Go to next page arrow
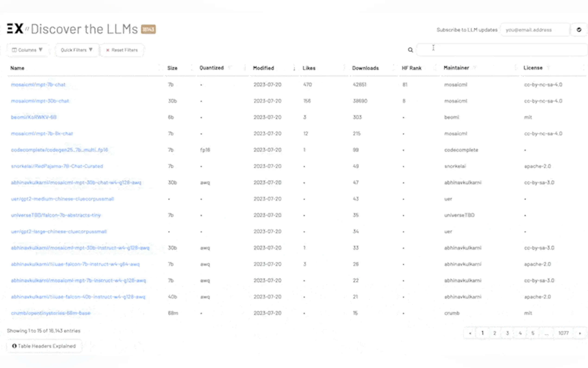The image size is (588, 368). 580,333
